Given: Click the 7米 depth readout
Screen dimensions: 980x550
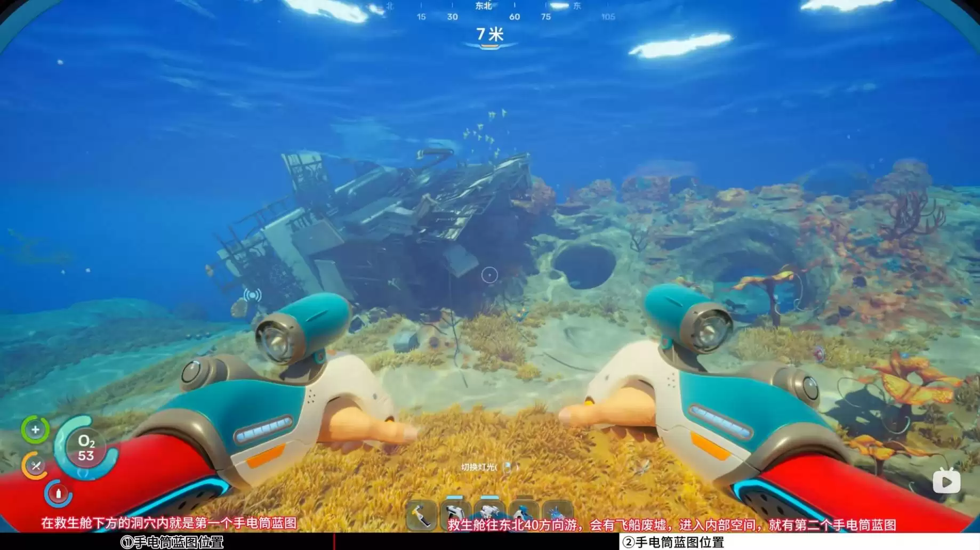Looking at the screenshot, I should pyautogui.click(x=490, y=34).
